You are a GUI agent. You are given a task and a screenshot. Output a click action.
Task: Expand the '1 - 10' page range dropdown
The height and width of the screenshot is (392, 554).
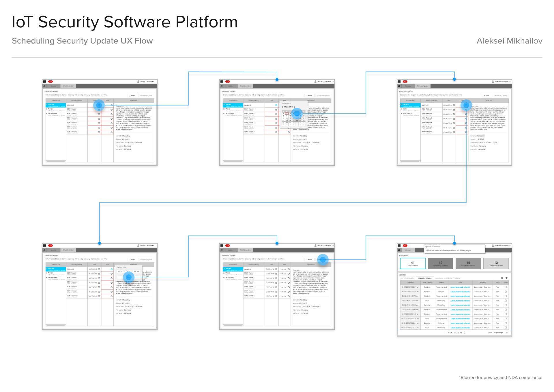452,333
